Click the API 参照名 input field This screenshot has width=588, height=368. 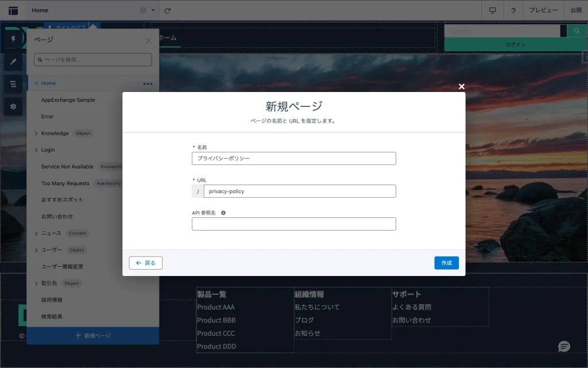pyautogui.click(x=294, y=224)
